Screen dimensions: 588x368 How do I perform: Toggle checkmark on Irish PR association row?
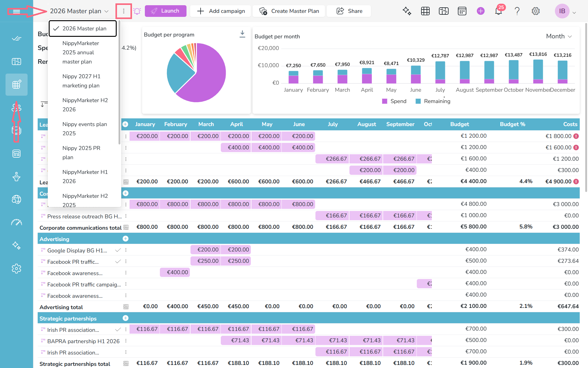pyautogui.click(x=118, y=330)
